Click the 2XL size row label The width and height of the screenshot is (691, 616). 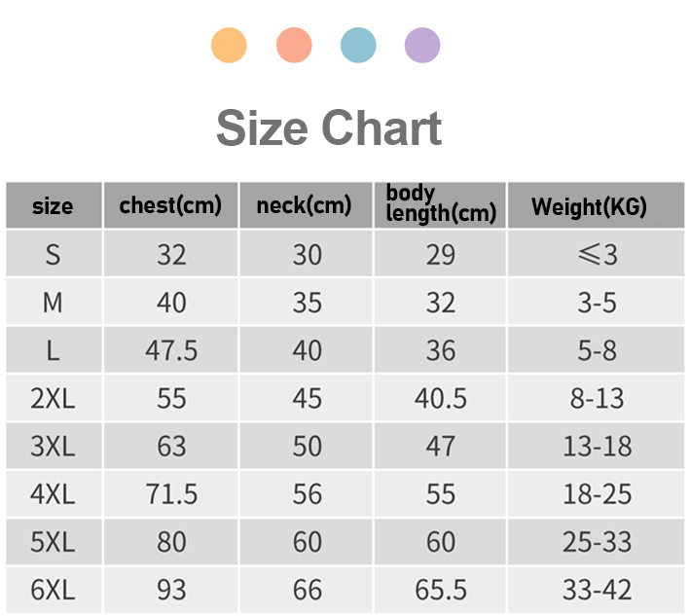coord(53,398)
